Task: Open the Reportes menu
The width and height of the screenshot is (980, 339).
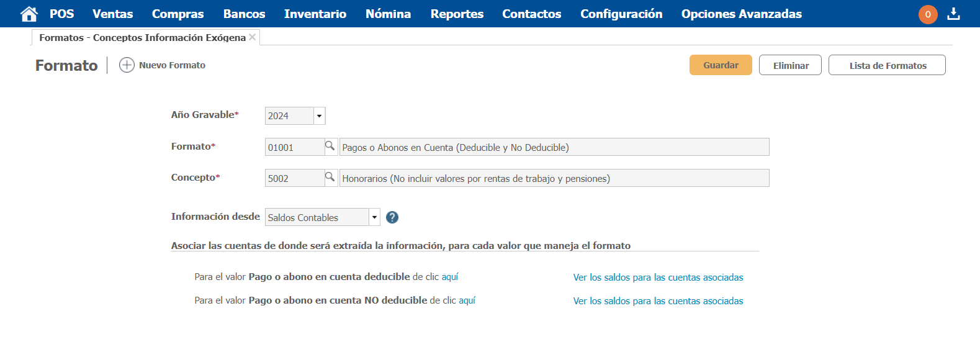Action: pyautogui.click(x=457, y=14)
